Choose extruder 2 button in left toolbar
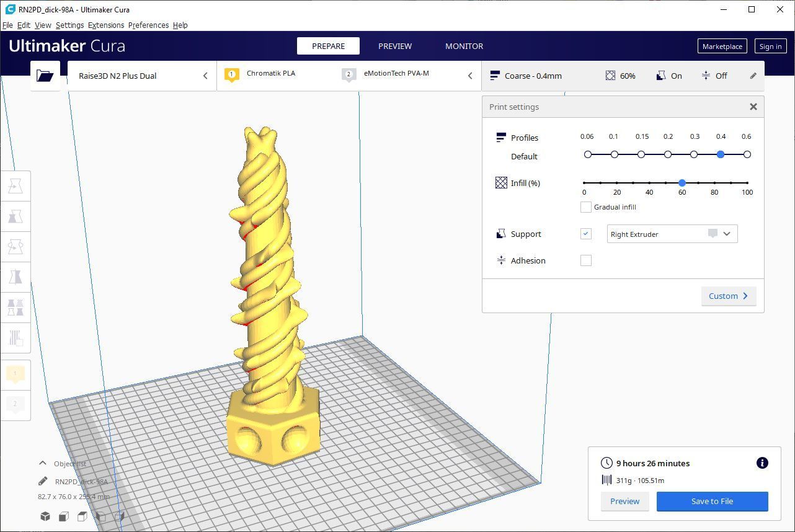Viewport: 795px width, 532px height. pyautogui.click(x=16, y=404)
